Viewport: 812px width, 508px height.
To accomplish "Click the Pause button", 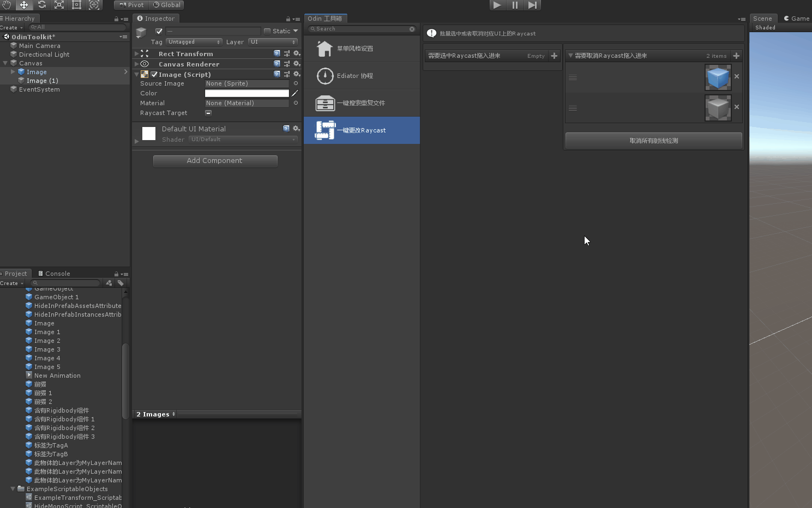I will click(x=515, y=5).
